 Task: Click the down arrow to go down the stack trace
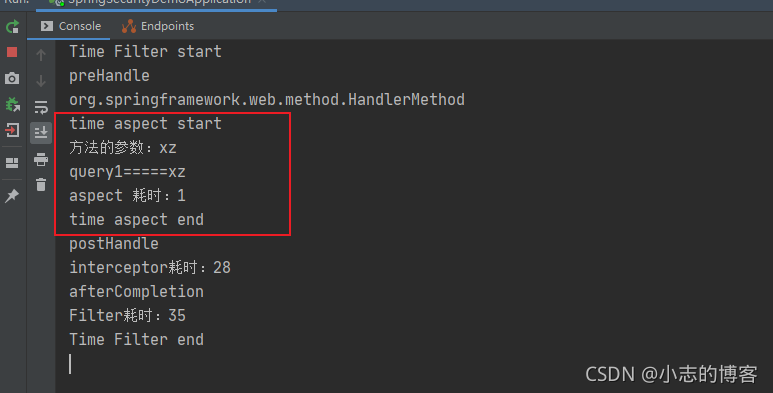(41, 80)
